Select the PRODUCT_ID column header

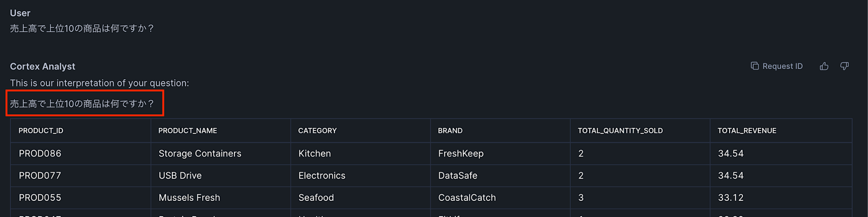(x=41, y=130)
